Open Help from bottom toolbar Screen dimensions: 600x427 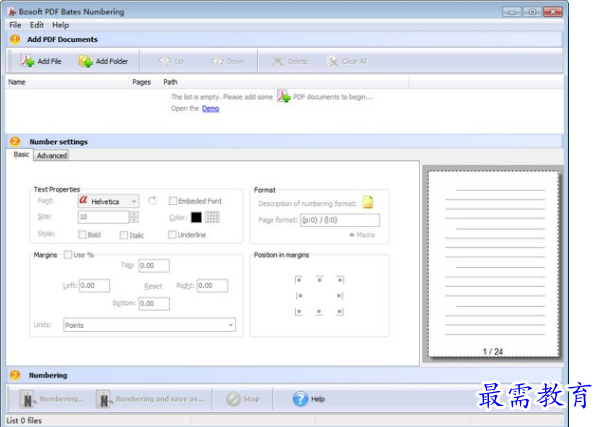pyautogui.click(x=308, y=399)
